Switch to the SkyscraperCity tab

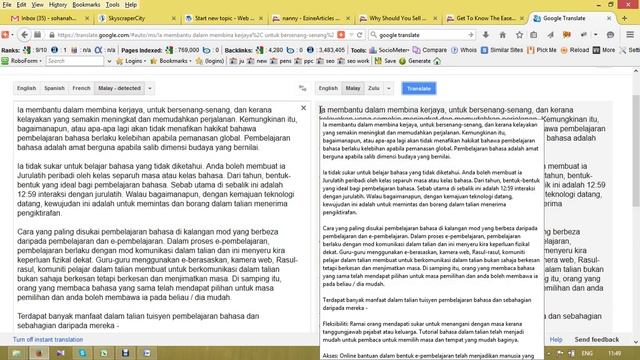pyautogui.click(x=136, y=18)
